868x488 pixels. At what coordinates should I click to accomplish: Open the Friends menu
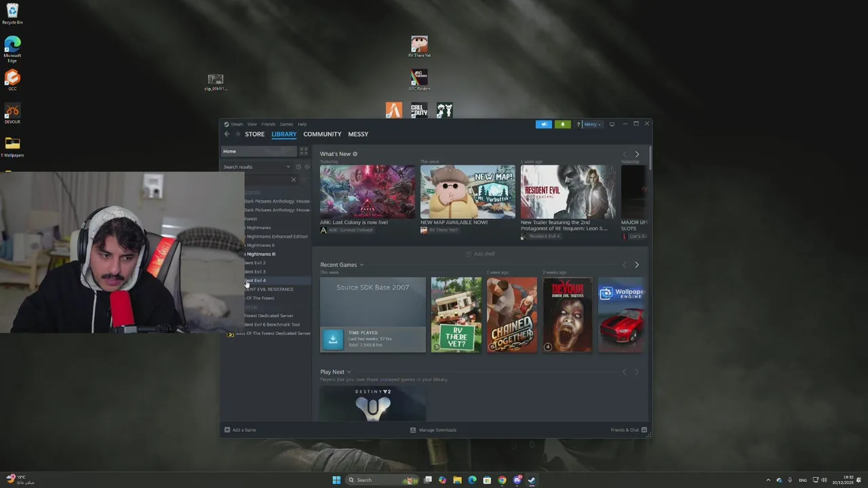[x=269, y=124]
